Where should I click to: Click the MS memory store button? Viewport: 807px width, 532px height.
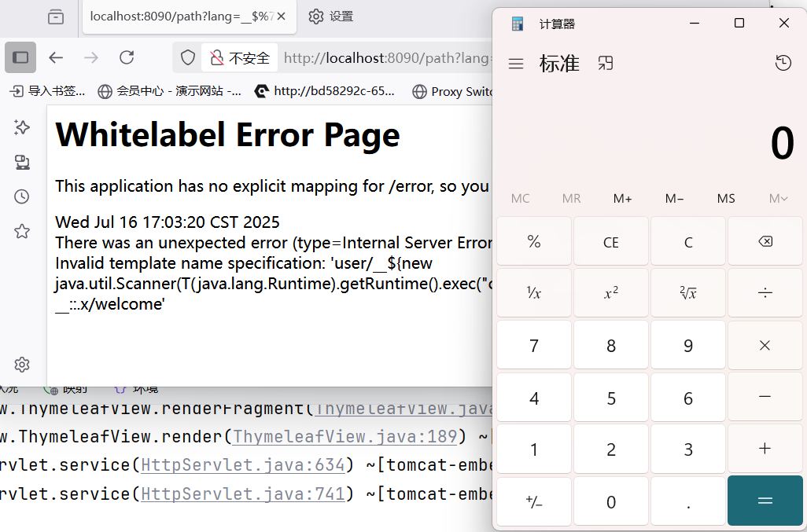(726, 198)
